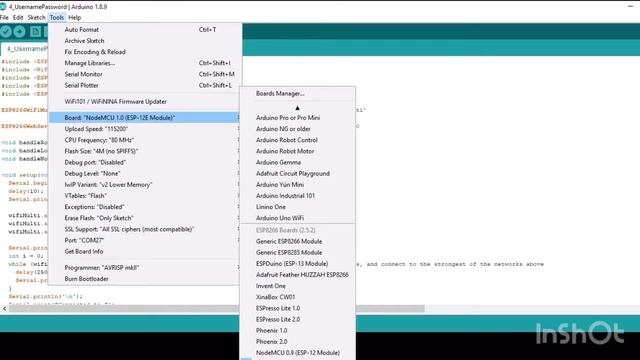Image resolution: width=640 pixels, height=360 pixels.
Task: Select Arduino Pro or Pro Mini board
Action: (x=298, y=118)
